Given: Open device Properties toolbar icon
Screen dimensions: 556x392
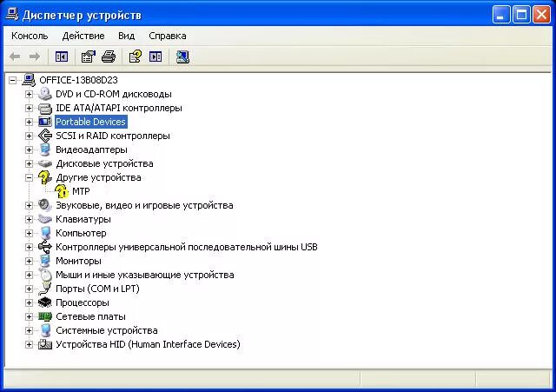Looking at the screenshot, I should coord(89,56).
